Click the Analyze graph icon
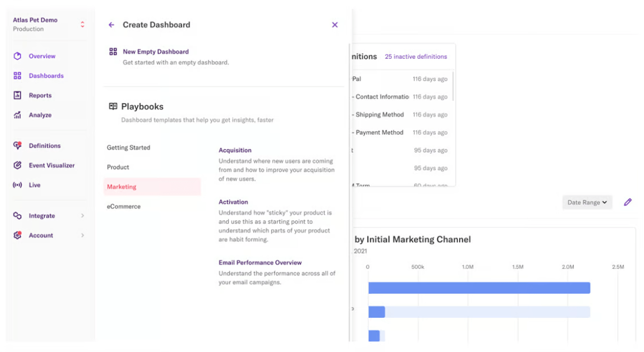This screenshot has width=644, height=352. coord(17,115)
